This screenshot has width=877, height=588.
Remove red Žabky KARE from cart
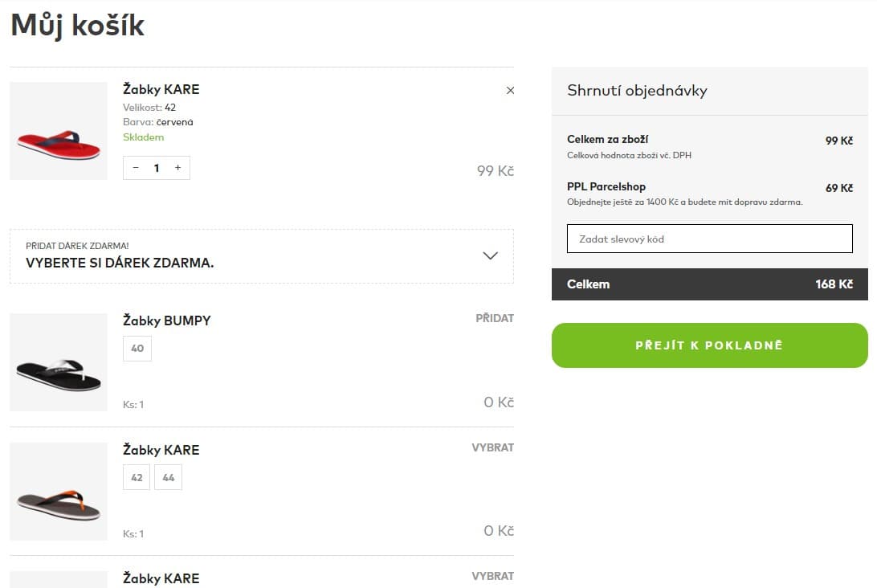coord(510,91)
